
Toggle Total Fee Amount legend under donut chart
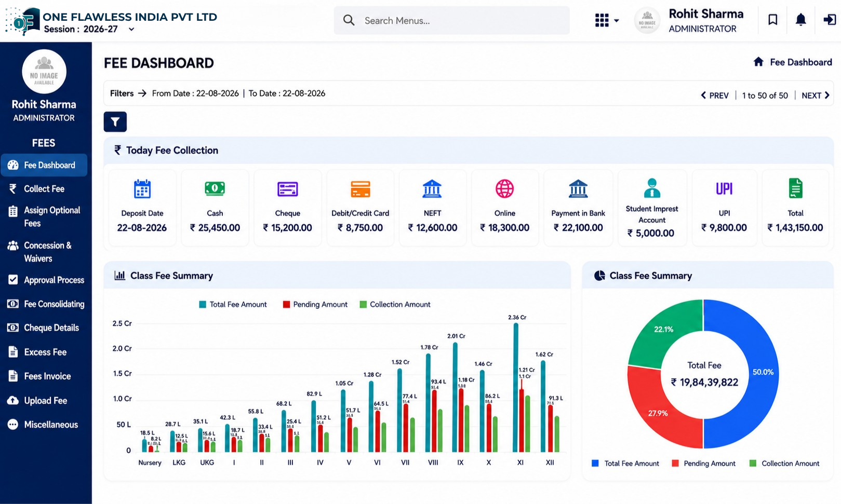625,464
